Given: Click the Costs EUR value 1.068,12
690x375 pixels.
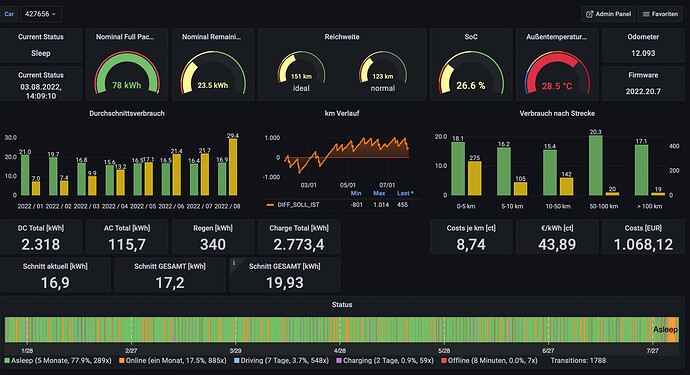Looking at the screenshot, I should point(643,244).
